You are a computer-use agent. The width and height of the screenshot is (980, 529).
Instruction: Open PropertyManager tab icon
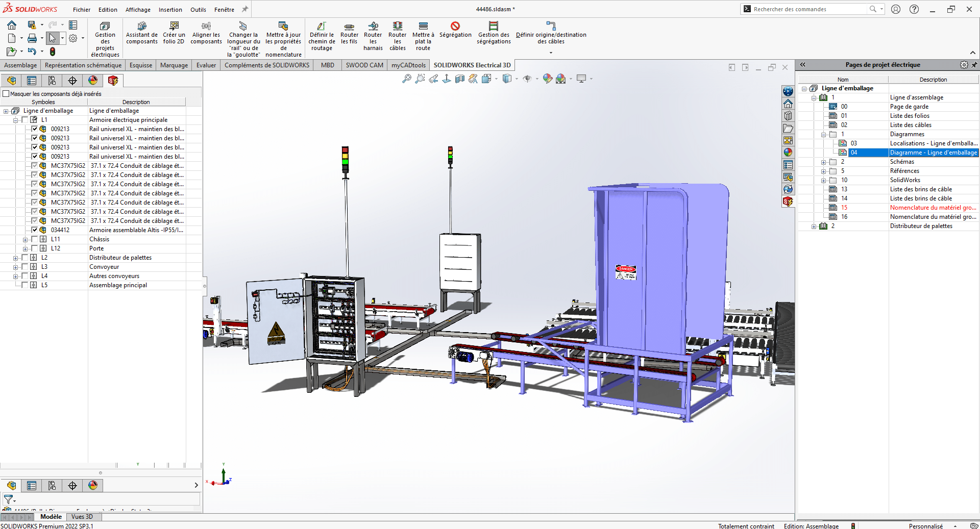pyautogui.click(x=32, y=81)
